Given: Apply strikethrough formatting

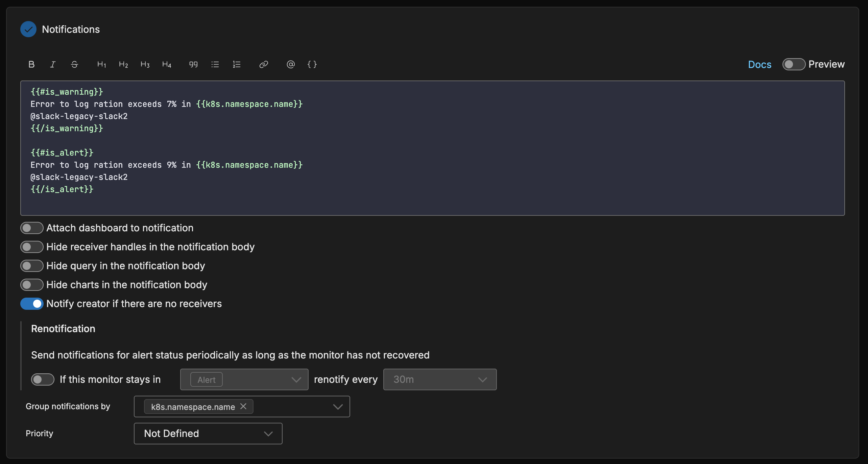Looking at the screenshot, I should tap(74, 64).
